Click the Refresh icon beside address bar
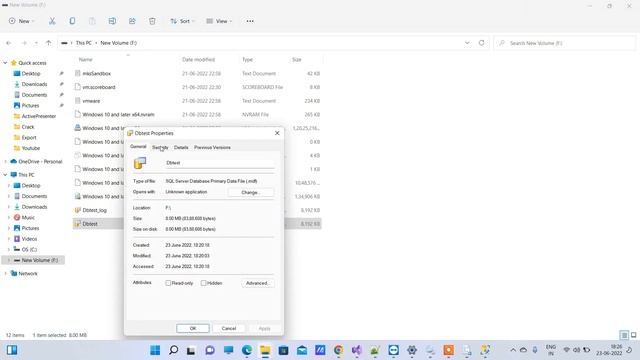640x360 pixels. click(482, 43)
